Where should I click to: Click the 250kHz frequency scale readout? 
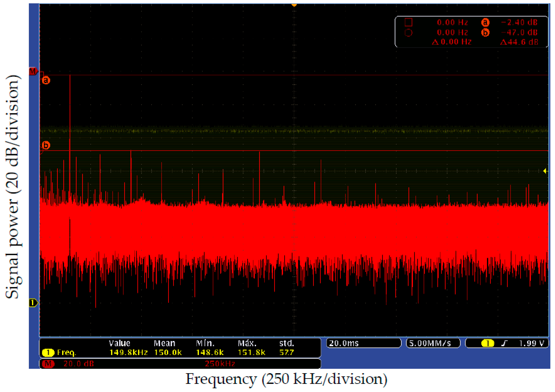pyautogui.click(x=220, y=364)
